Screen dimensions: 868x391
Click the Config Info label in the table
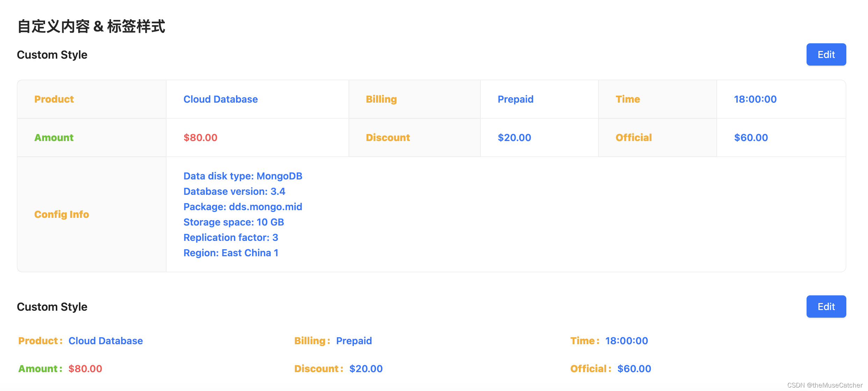61,214
